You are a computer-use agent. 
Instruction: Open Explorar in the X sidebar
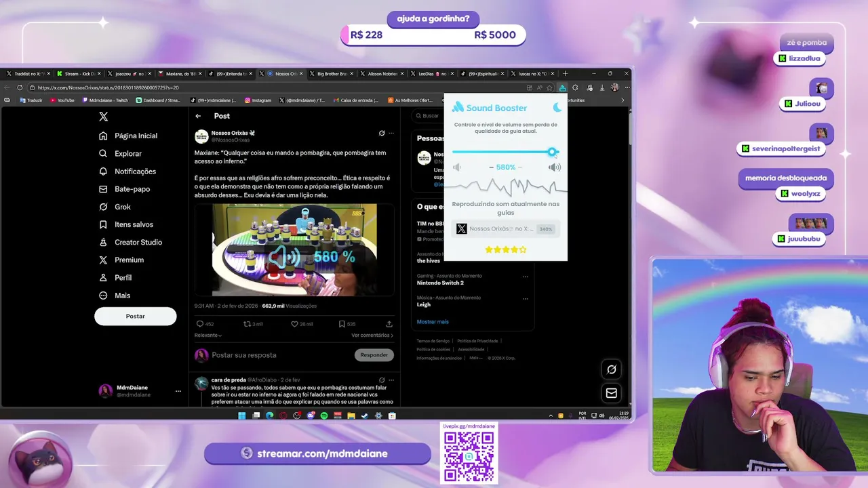tap(121, 154)
